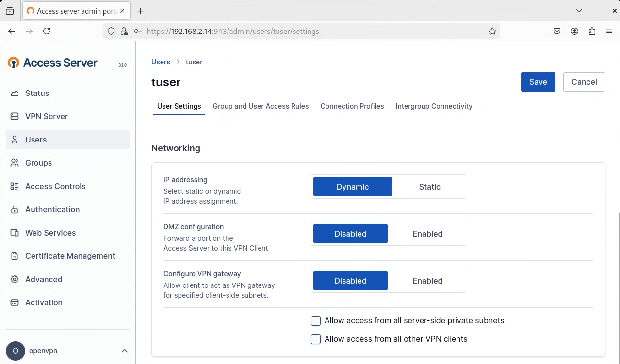Open the Authentication sidebar link
620x364 pixels.
click(x=67, y=209)
